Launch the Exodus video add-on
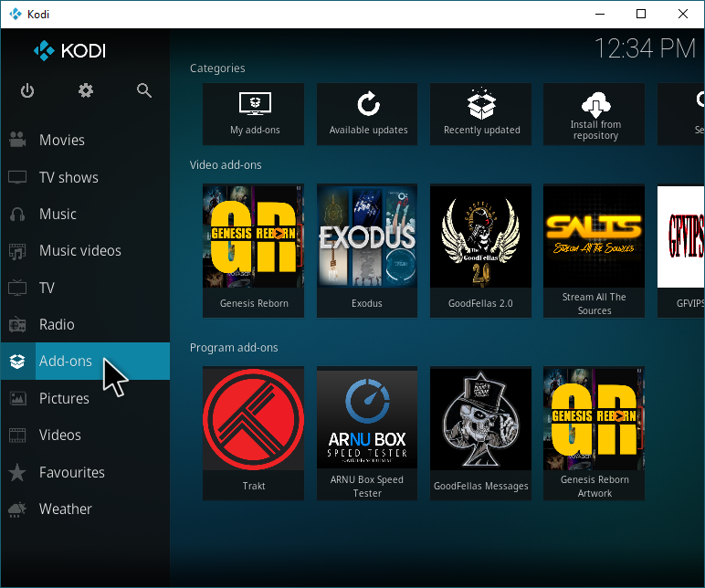 point(367,250)
